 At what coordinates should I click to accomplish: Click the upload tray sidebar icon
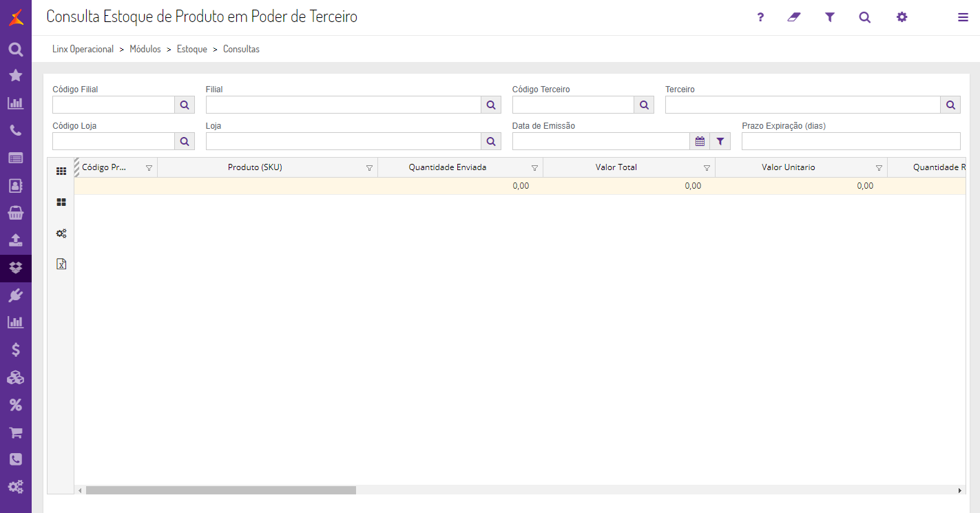coord(16,240)
